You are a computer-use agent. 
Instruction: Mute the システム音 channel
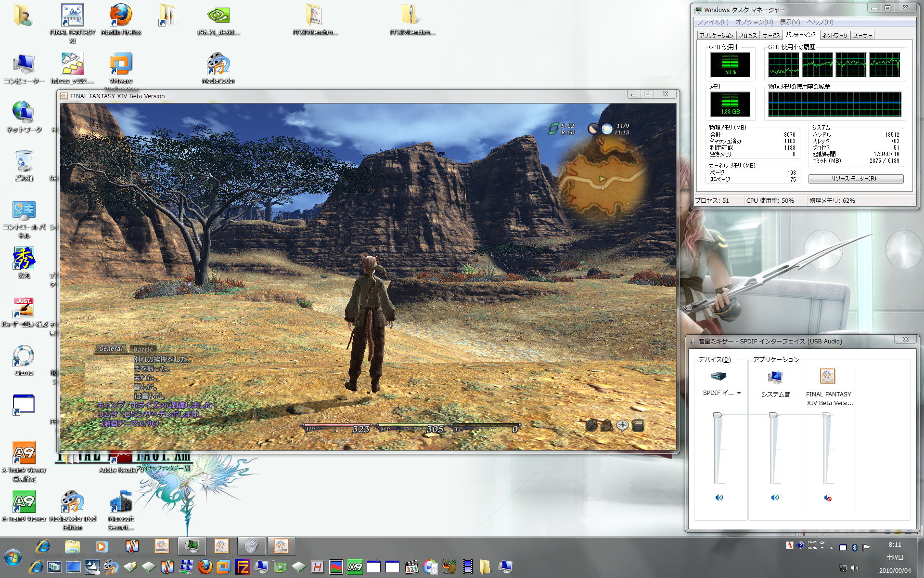point(775,498)
